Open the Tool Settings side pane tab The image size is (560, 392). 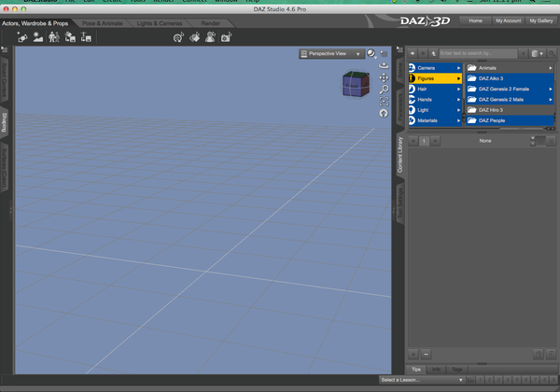click(x=400, y=203)
